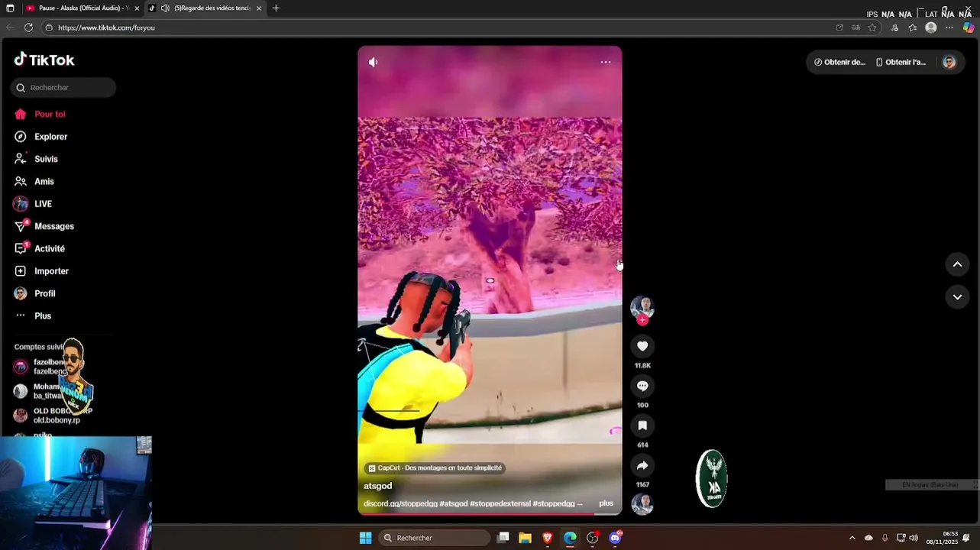Go to next video with down chevron
The height and width of the screenshot is (550, 980).
[957, 296]
